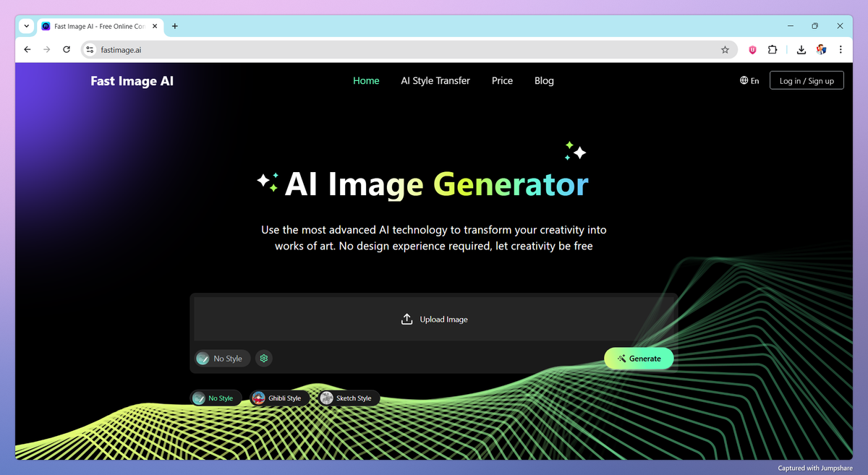This screenshot has height=475, width=868.
Task: Select the Ghibli Style preset
Action: pos(280,397)
